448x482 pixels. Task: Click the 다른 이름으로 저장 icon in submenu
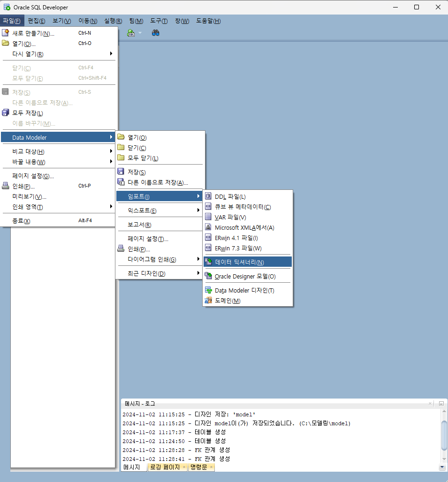click(121, 182)
